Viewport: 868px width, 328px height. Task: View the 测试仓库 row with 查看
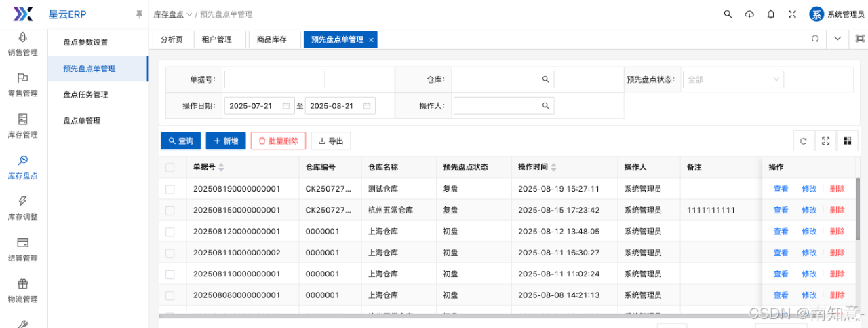(x=781, y=189)
